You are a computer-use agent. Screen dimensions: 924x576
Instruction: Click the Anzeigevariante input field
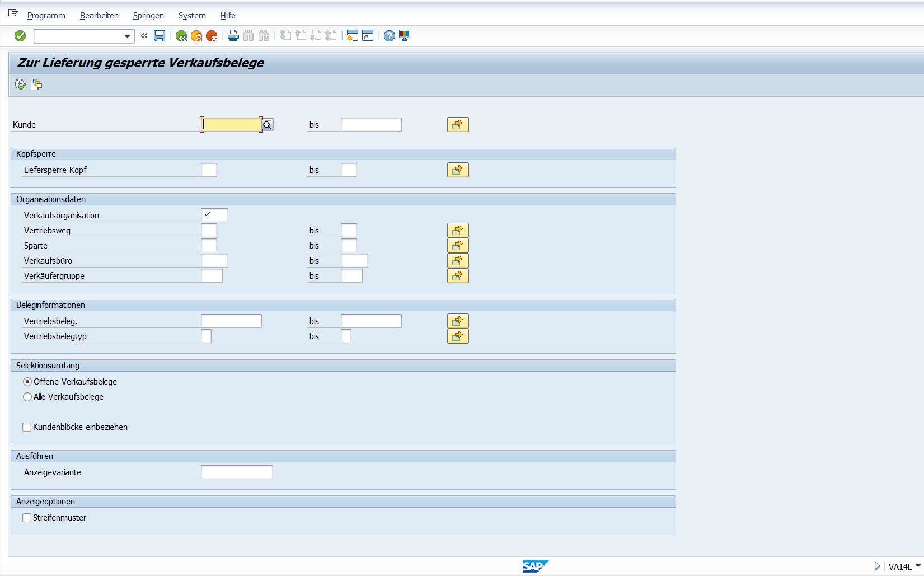tap(237, 472)
